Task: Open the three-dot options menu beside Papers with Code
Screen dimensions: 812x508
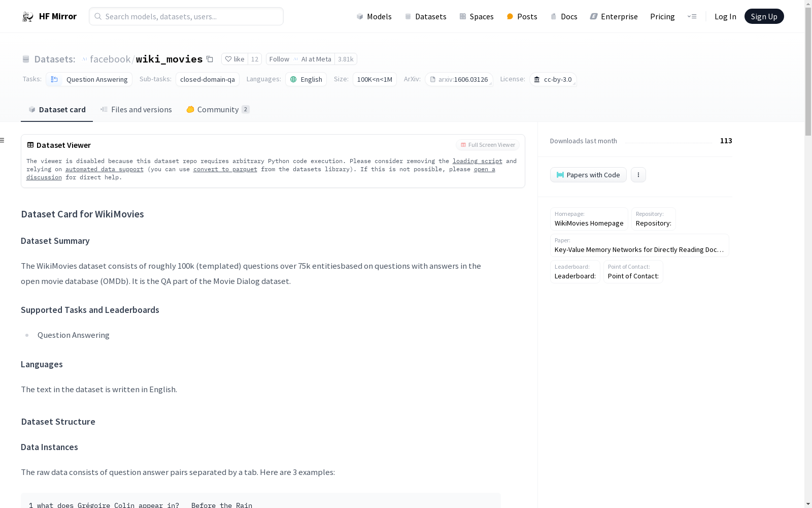Action: click(x=638, y=175)
